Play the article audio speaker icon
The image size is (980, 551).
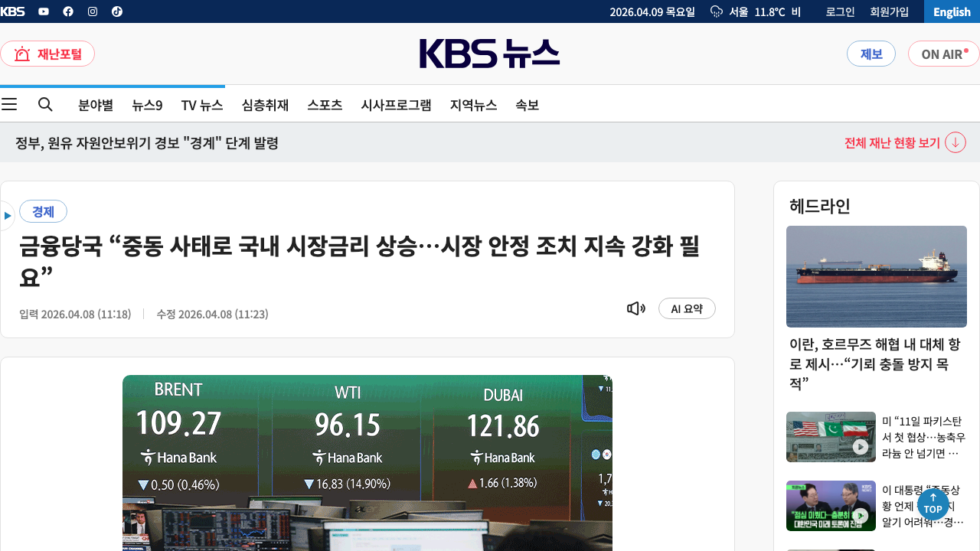coord(636,308)
